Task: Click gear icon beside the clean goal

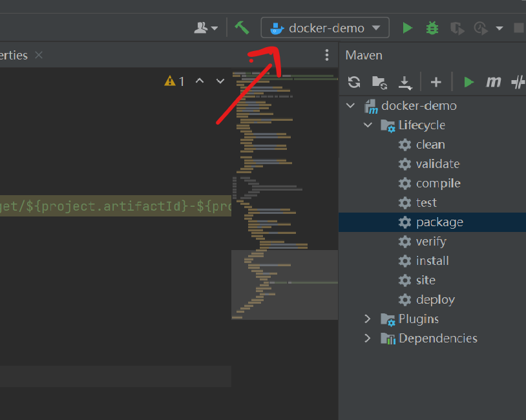Action: point(405,145)
